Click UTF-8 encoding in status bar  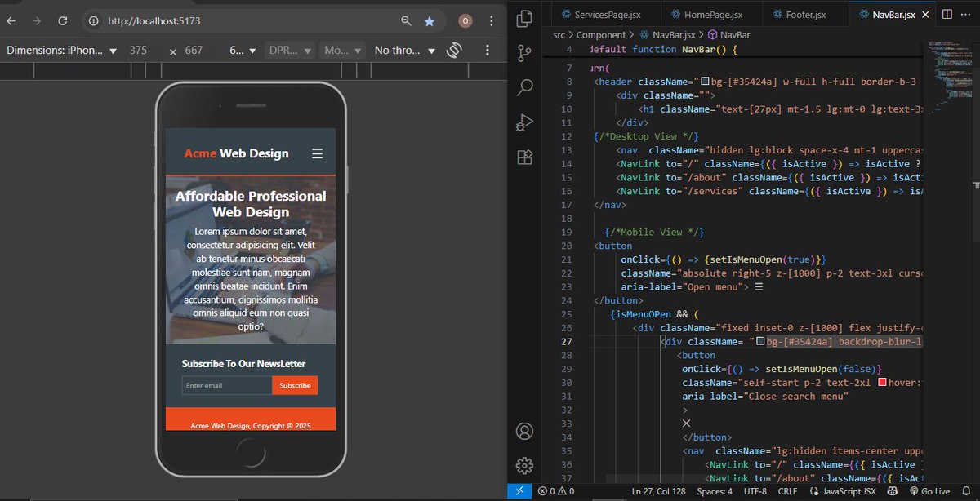click(x=755, y=491)
